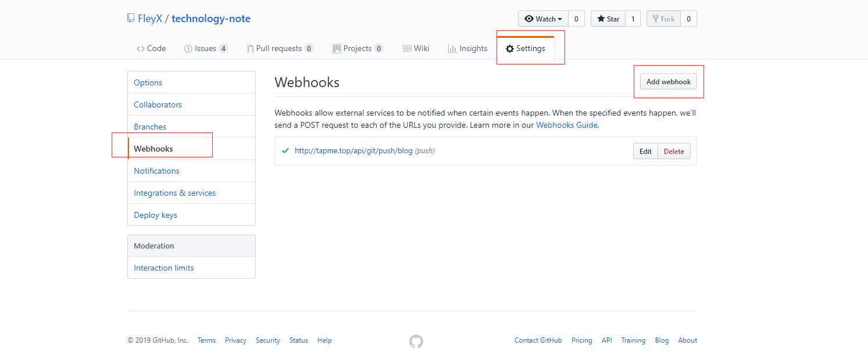The height and width of the screenshot is (356, 868).
Task: Open the API footer link
Action: point(607,340)
